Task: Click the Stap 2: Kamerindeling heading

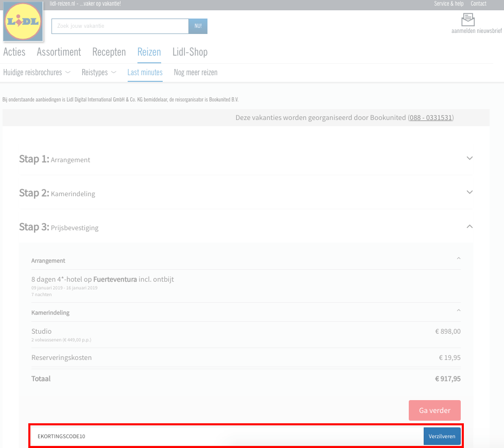Action: [57, 193]
